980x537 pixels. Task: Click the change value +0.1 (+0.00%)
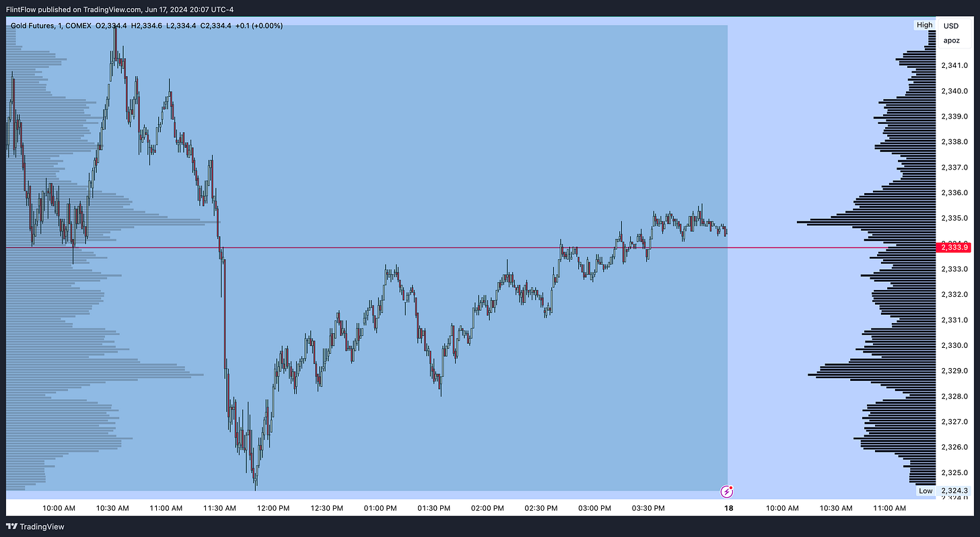[x=259, y=26]
